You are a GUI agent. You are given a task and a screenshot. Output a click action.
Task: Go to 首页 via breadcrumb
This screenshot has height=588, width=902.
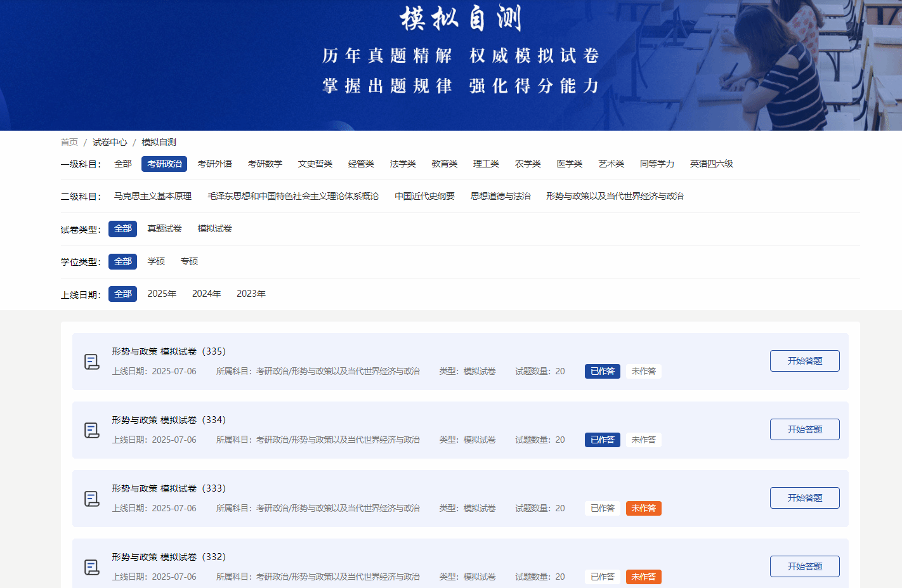[x=69, y=142]
